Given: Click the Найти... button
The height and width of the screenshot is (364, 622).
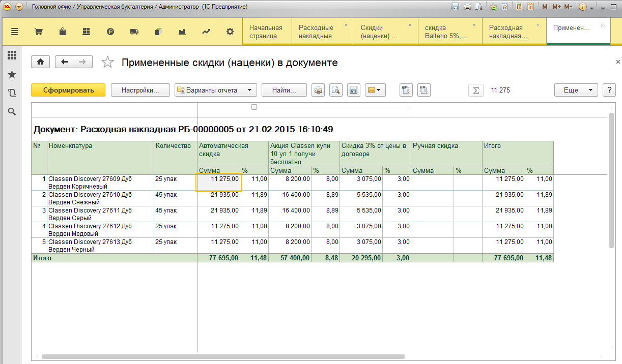Looking at the screenshot, I should 284,90.
